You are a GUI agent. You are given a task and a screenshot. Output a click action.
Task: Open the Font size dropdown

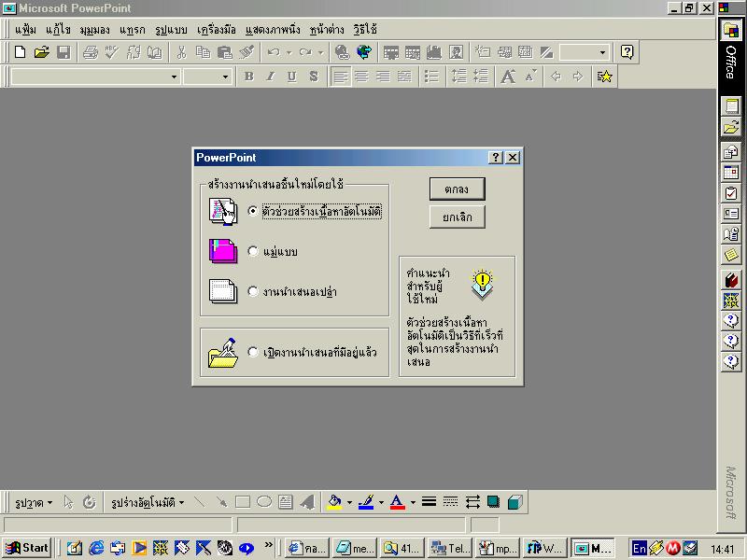(225, 77)
